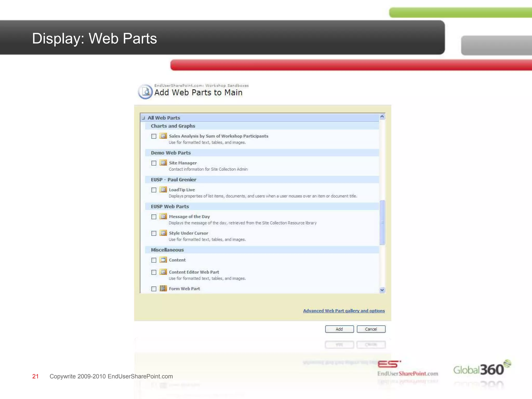Screen dimensions: 532x399
Task: Check the Sales Analysis by Sum checkbox
Action: [x=154, y=136]
